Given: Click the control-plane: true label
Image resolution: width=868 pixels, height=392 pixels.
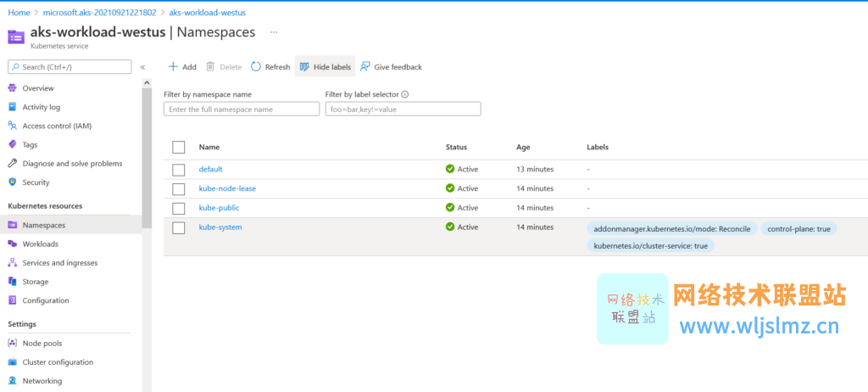Looking at the screenshot, I should click(x=798, y=228).
